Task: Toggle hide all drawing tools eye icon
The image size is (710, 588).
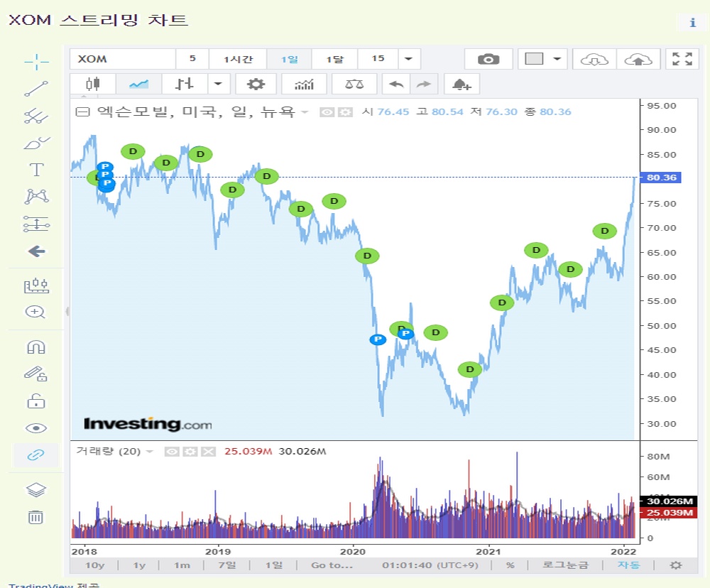Action: (x=36, y=428)
